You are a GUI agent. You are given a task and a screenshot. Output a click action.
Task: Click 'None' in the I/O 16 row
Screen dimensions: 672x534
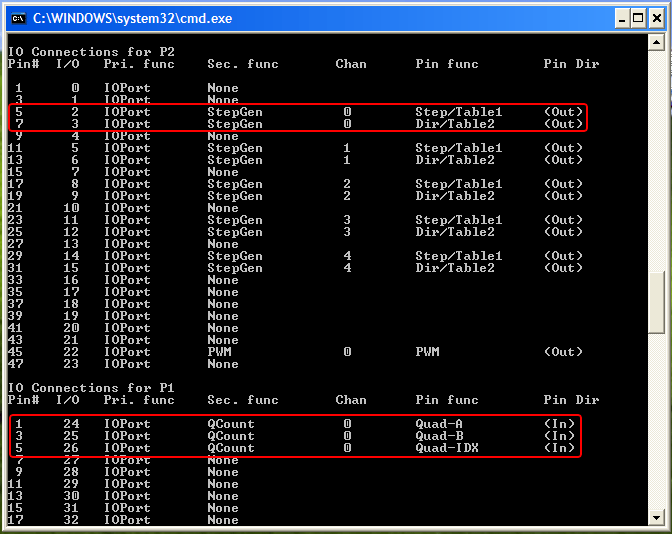tap(223, 280)
